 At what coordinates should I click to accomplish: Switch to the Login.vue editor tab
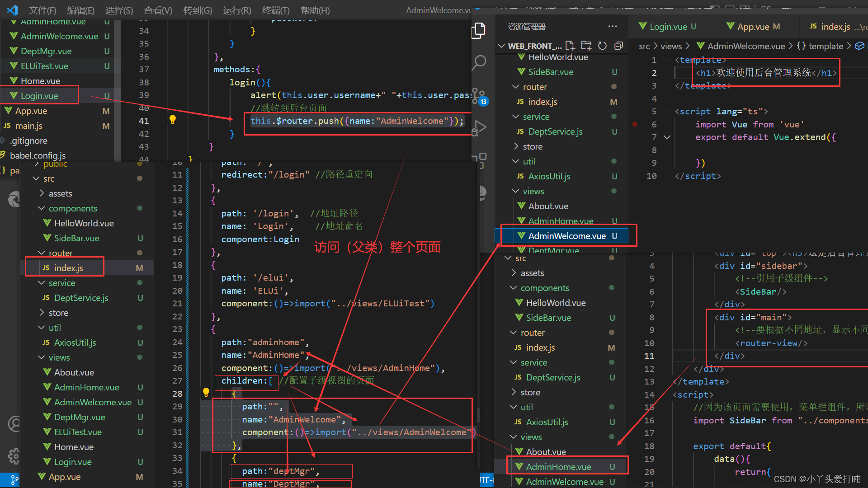(x=668, y=27)
